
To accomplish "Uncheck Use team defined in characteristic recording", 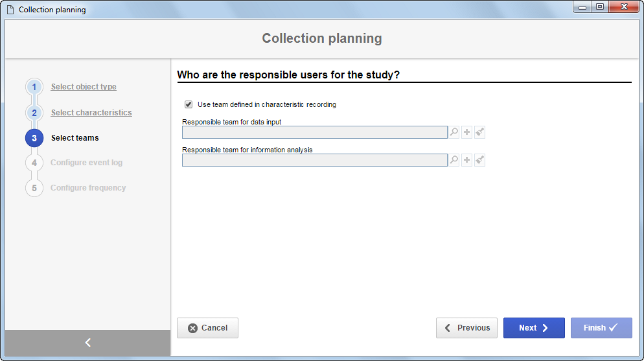I will click(189, 104).
